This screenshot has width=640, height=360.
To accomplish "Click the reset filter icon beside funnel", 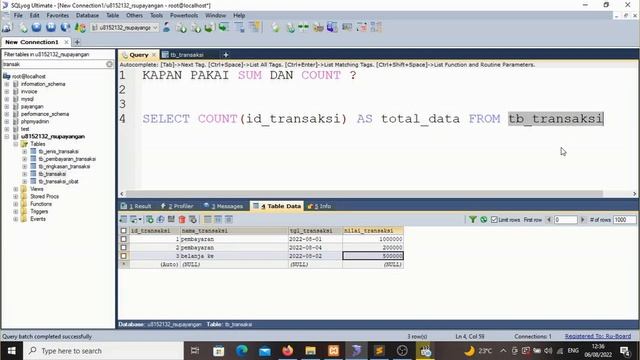I will (484, 220).
